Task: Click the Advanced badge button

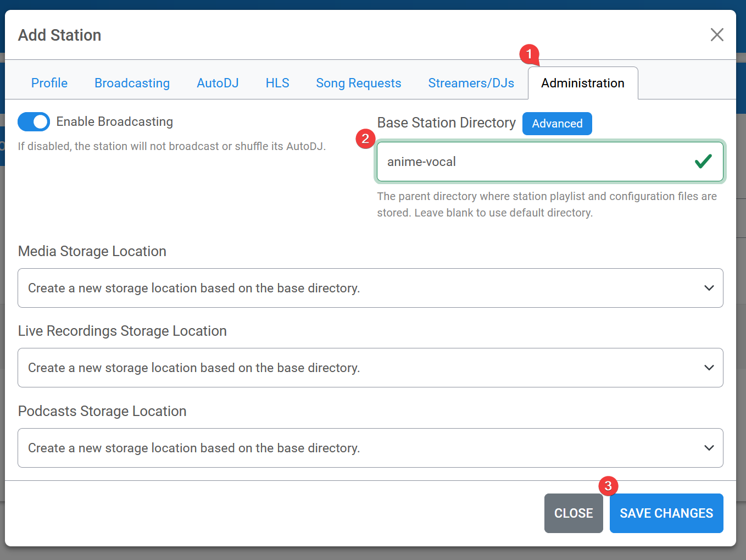Action: [x=557, y=124]
